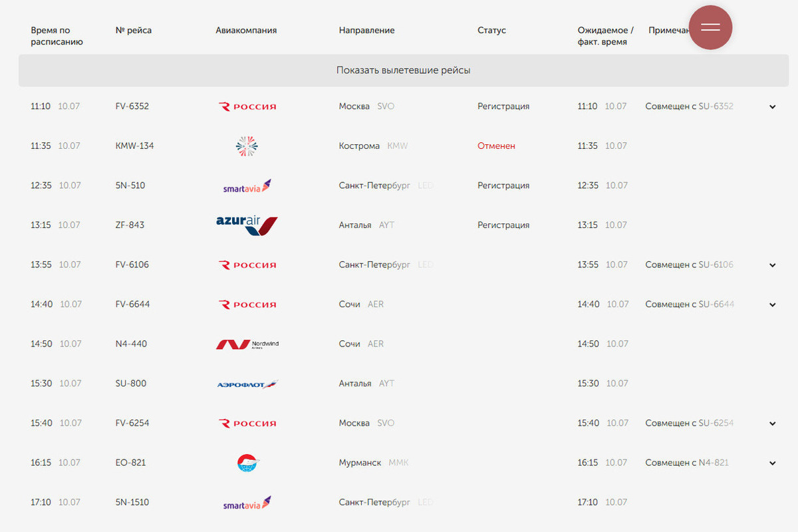Expand details for flight FV-6254

(x=773, y=424)
